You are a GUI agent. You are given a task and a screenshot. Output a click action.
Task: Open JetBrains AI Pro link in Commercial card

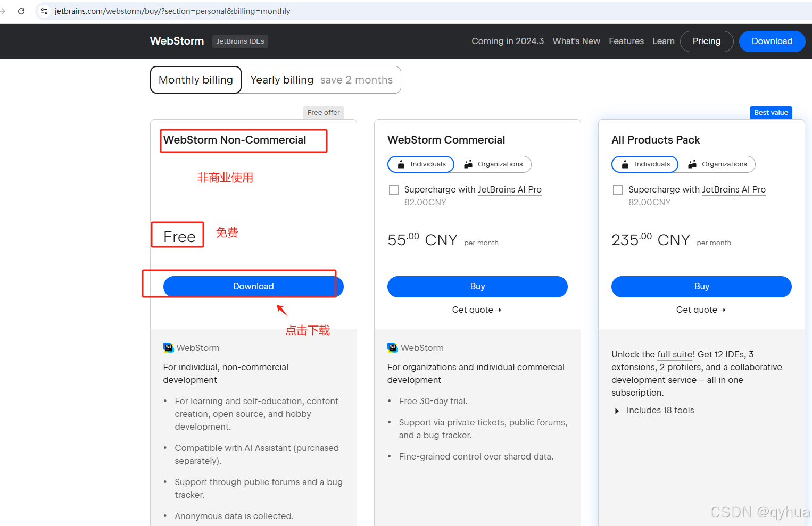[510, 190]
